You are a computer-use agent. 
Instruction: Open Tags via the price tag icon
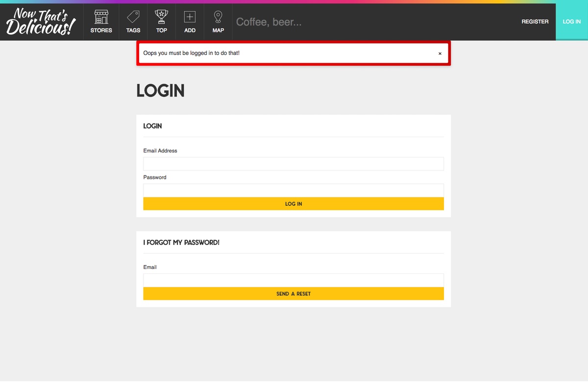(133, 17)
